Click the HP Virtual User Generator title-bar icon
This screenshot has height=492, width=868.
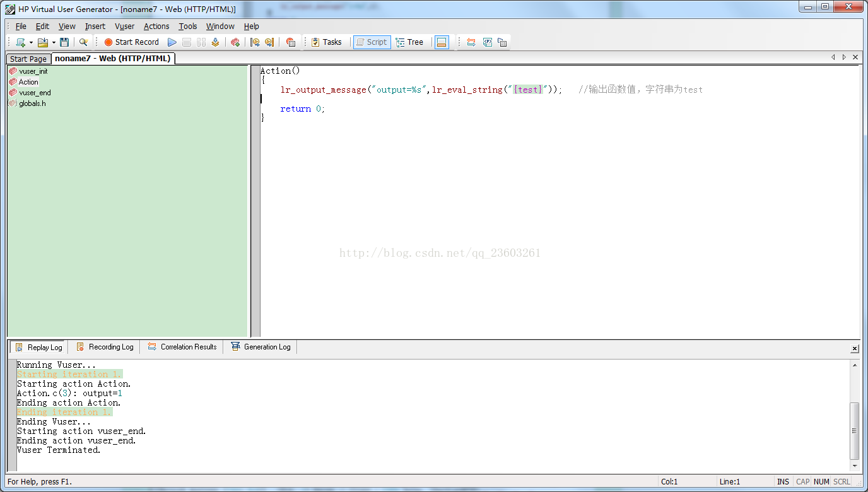tap(10, 9)
